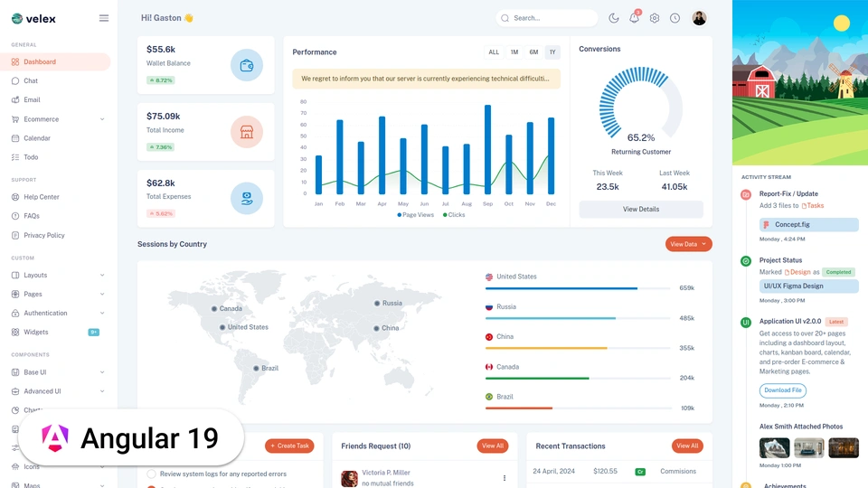Click the View Details button under Conversions
Screen dimensions: 868x488
[x=640, y=209]
